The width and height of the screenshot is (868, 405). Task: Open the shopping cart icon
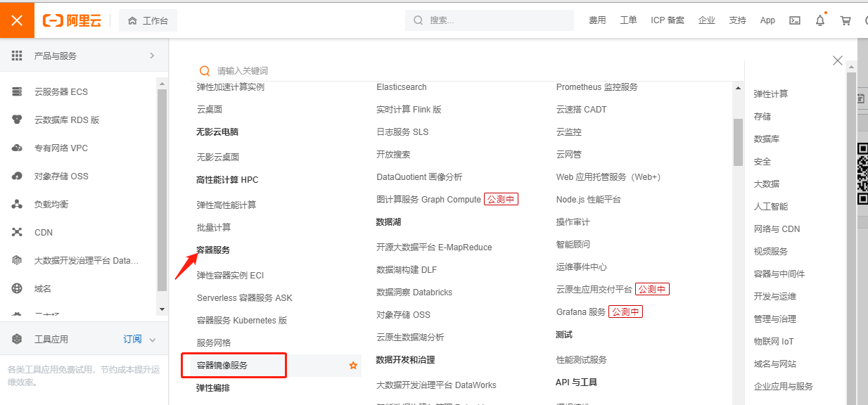pos(845,20)
